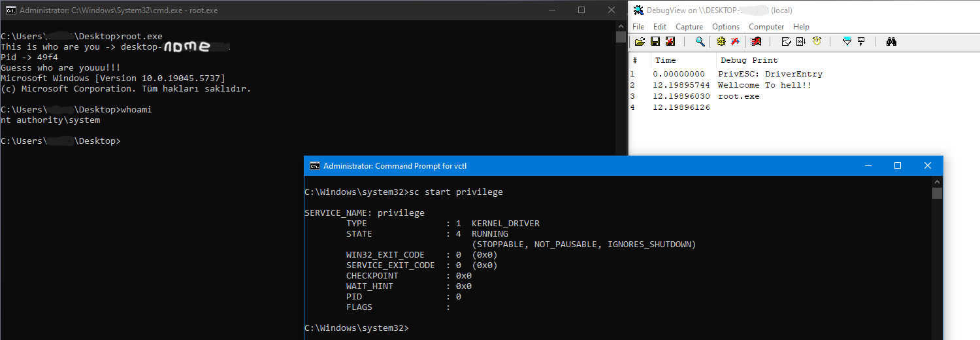Image resolution: width=980 pixels, height=340 pixels.
Task: Click the Save floppy icon in DebugView
Action: [655, 42]
